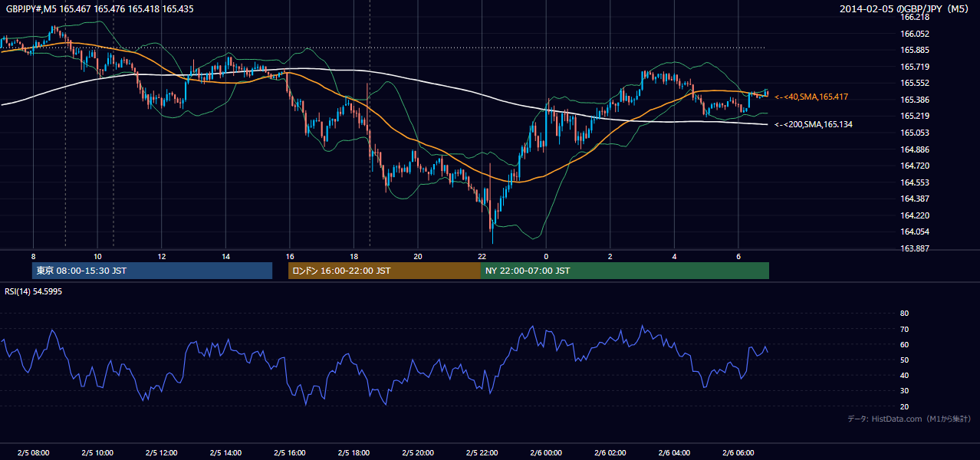Click hour label 12 under the price chart

(x=162, y=256)
